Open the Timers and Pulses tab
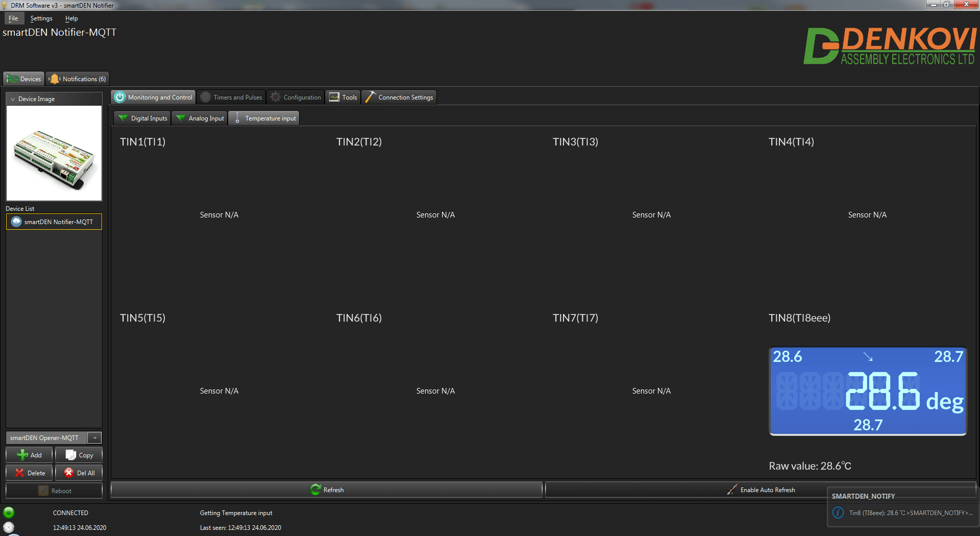Image resolution: width=980 pixels, height=536 pixels. tap(231, 97)
